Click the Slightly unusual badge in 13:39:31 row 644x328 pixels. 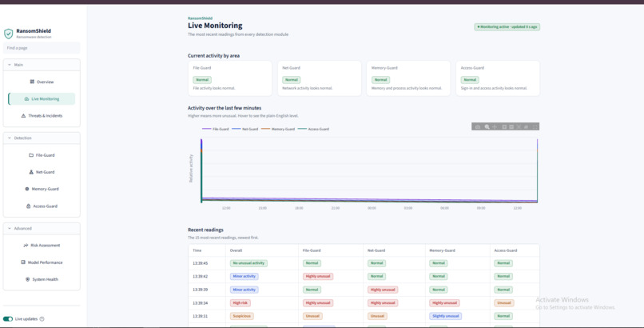[446, 316]
